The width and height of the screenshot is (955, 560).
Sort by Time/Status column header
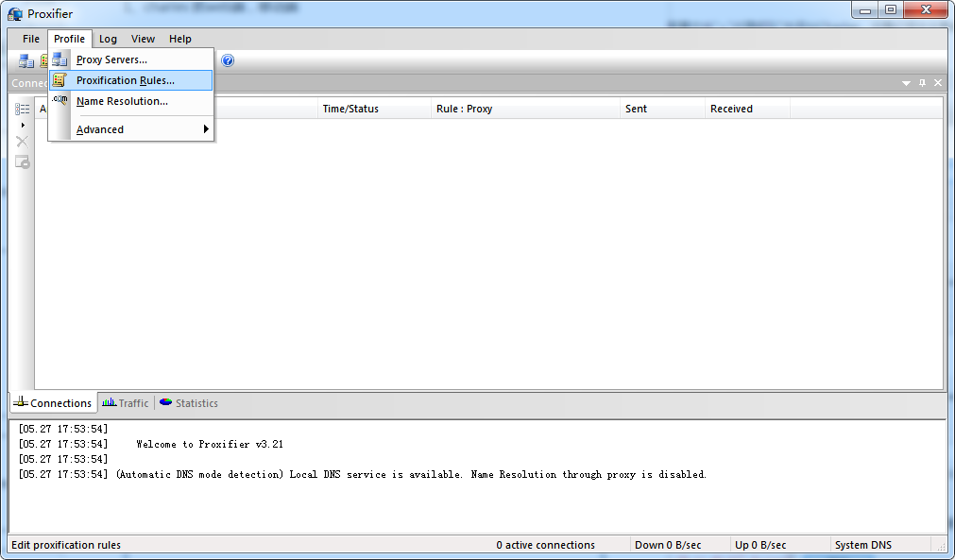(375, 109)
